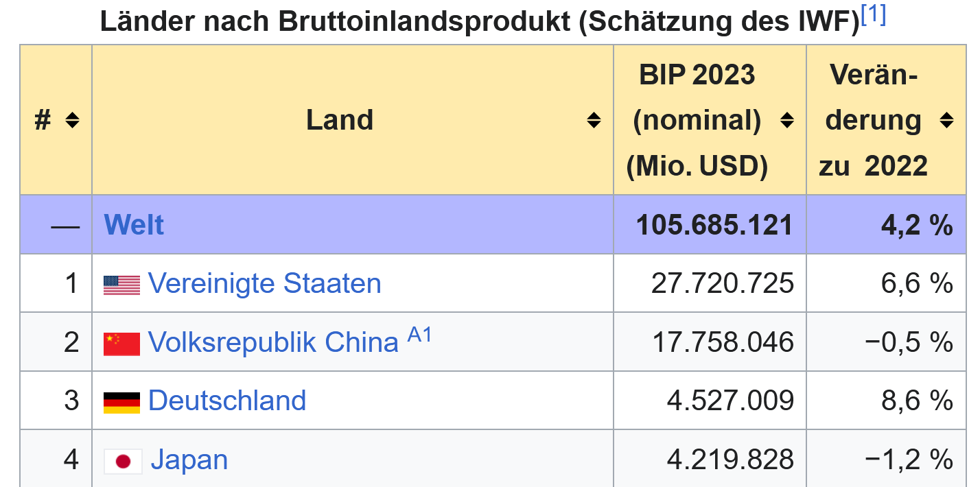The width and height of the screenshot is (980, 487).
Task: Follow the Japan link
Action: (189, 460)
